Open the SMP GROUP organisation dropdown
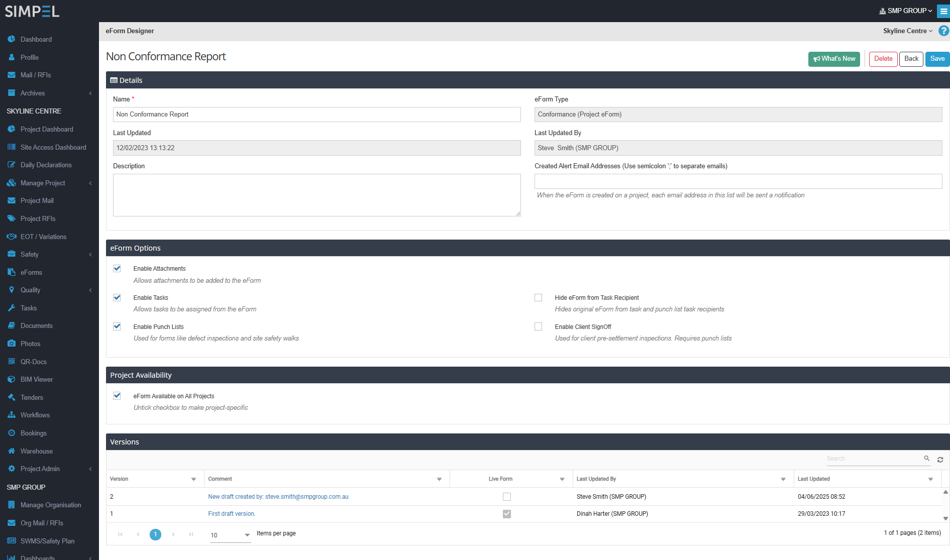The image size is (950, 560). coord(906,11)
